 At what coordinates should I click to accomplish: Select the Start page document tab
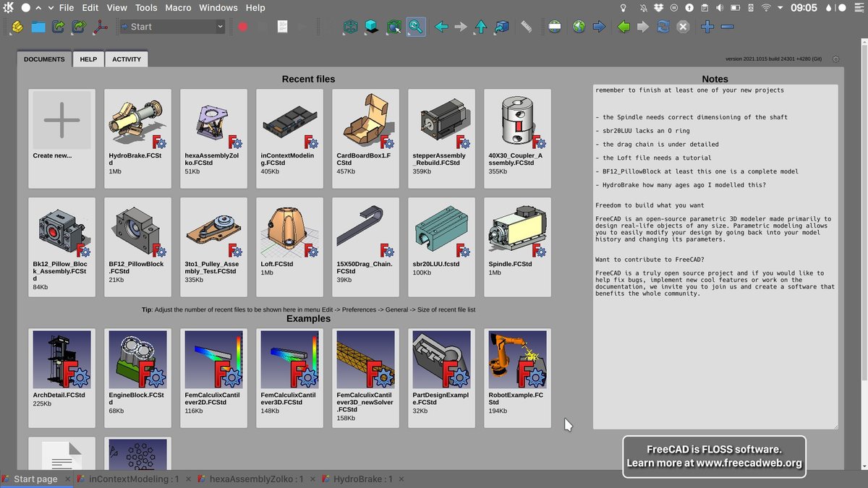pos(35,479)
